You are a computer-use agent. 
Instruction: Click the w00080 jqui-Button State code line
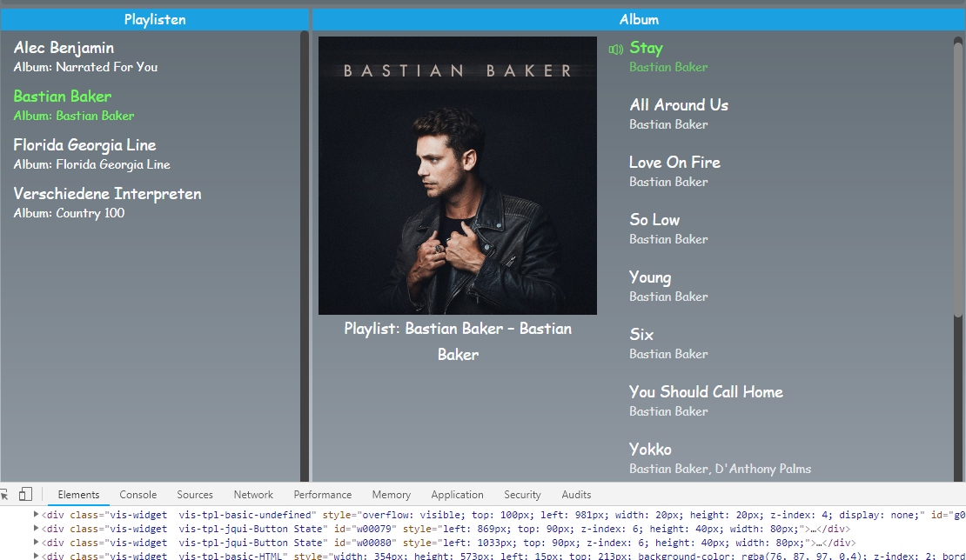pos(448,543)
